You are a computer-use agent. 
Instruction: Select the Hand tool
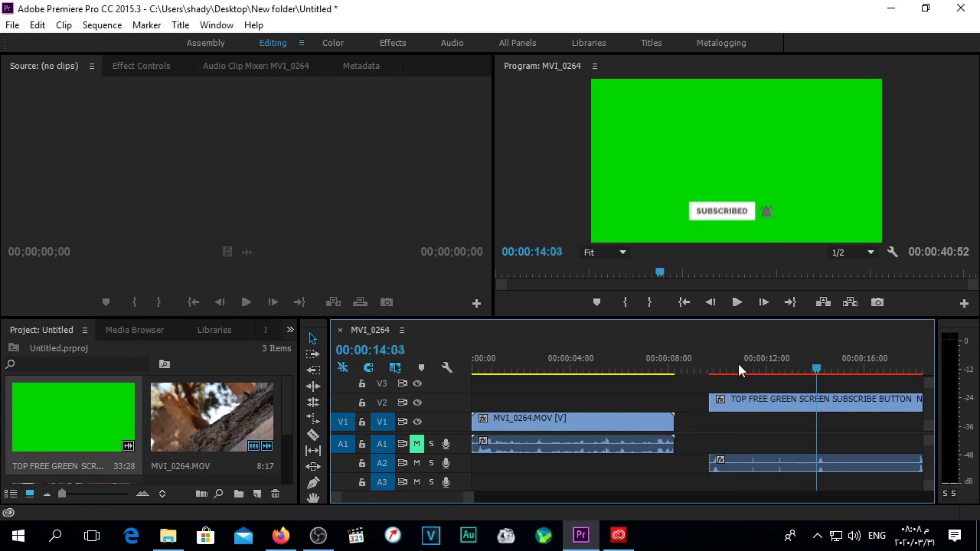[x=312, y=498]
